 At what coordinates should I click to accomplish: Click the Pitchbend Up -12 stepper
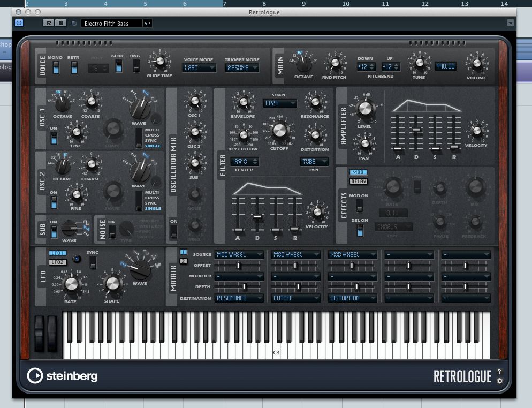(x=391, y=67)
